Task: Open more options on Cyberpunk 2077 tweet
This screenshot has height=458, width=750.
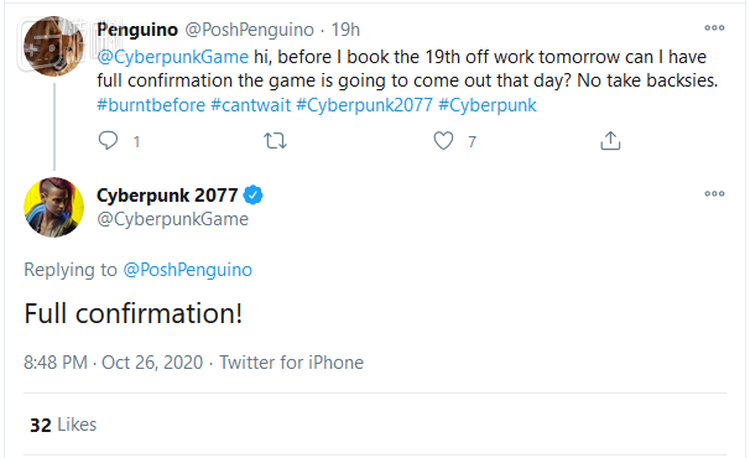Action: click(714, 194)
